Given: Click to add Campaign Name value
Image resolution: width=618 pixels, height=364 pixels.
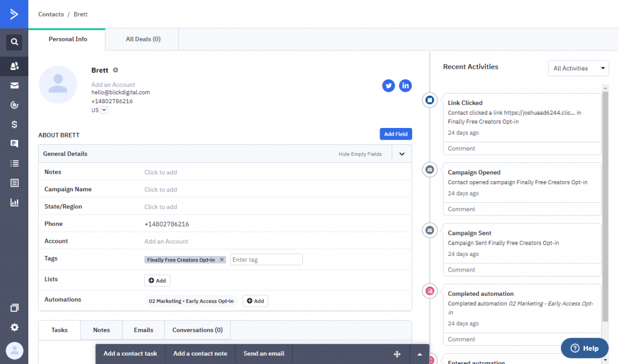Looking at the screenshot, I should (x=161, y=190).
